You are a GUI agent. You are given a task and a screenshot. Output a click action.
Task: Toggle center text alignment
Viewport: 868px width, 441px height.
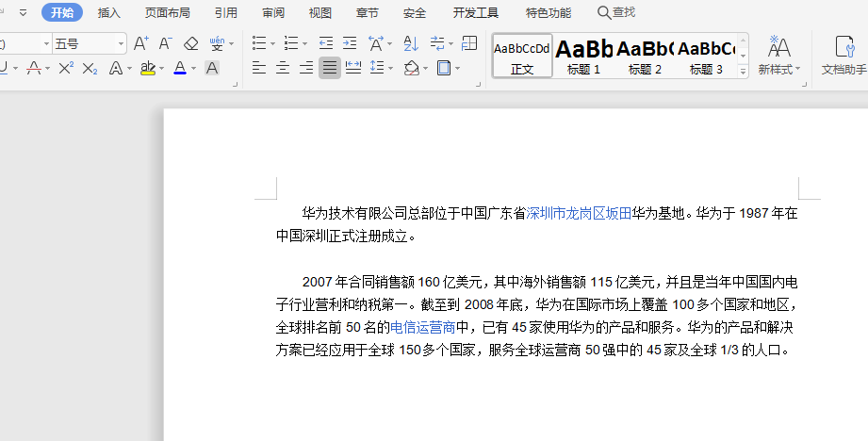282,68
